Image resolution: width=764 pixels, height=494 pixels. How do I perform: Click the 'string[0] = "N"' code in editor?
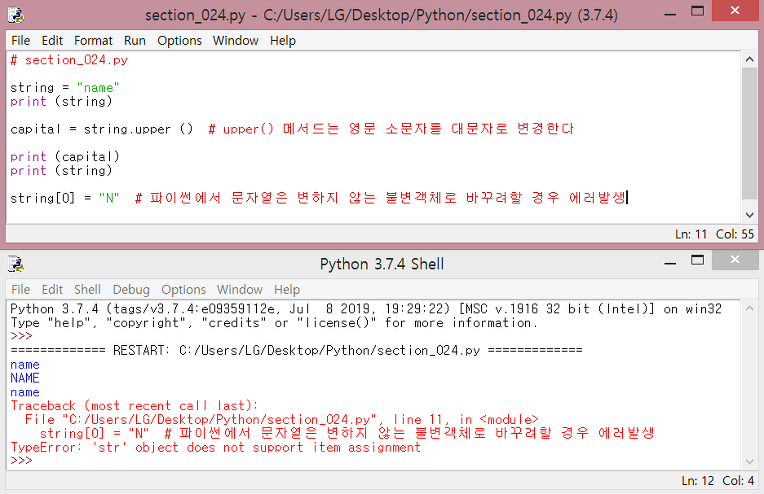tap(64, 198)
